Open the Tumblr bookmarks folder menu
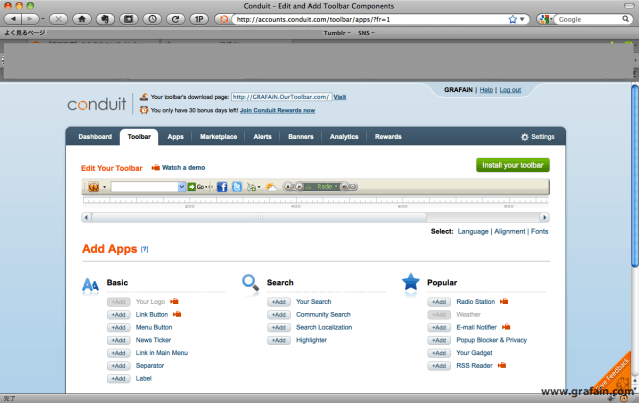639x403 pixels. pyautogui.click(x=337, y=33)
